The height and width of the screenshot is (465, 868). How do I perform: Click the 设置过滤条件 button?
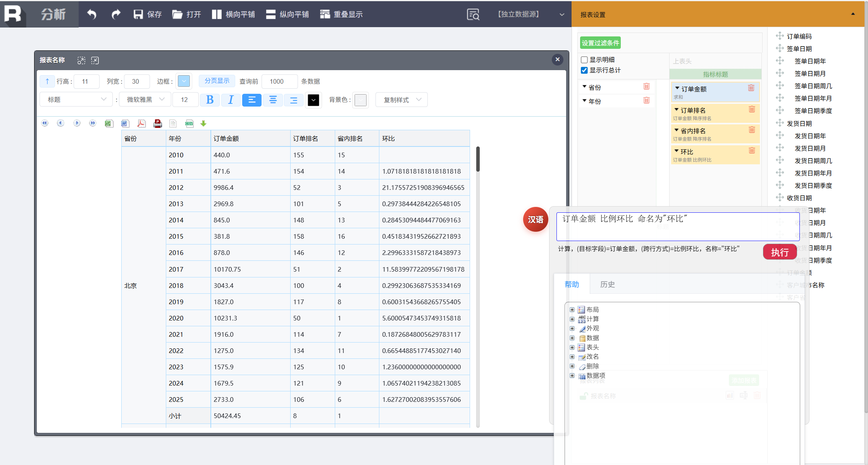tap(600, 43)
